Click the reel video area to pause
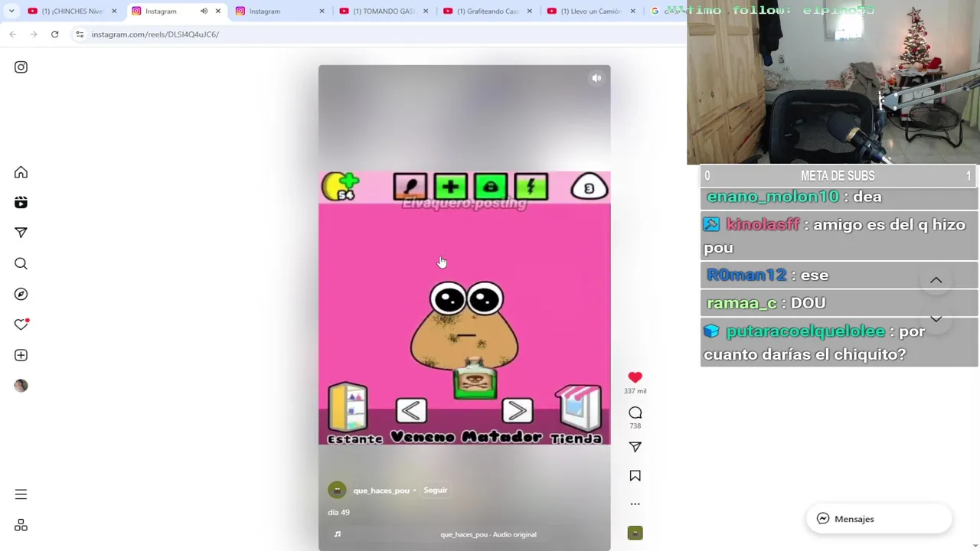 click(x=464, y=306)
